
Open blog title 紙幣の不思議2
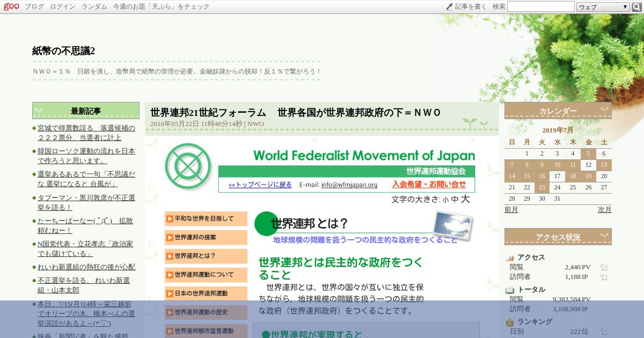click(63, 51)
